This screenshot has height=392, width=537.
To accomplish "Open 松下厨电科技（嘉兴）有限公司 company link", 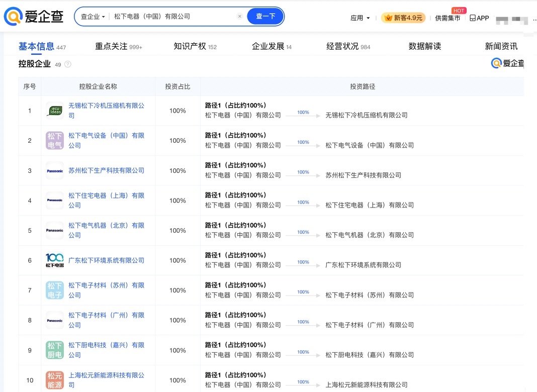I will 107,350.
